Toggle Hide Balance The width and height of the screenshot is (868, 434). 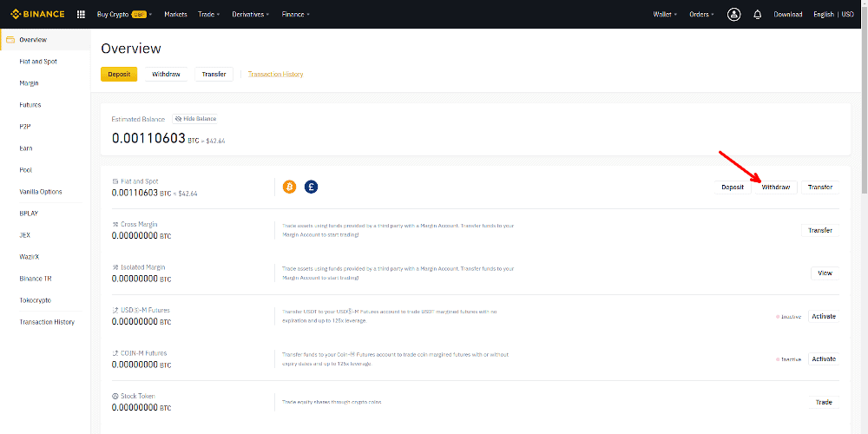click(x=194, y=119)
